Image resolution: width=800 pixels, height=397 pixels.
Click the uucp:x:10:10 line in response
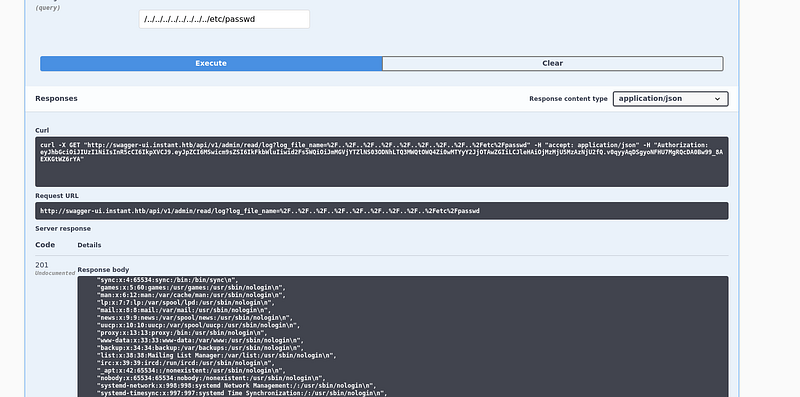(198, 325)
